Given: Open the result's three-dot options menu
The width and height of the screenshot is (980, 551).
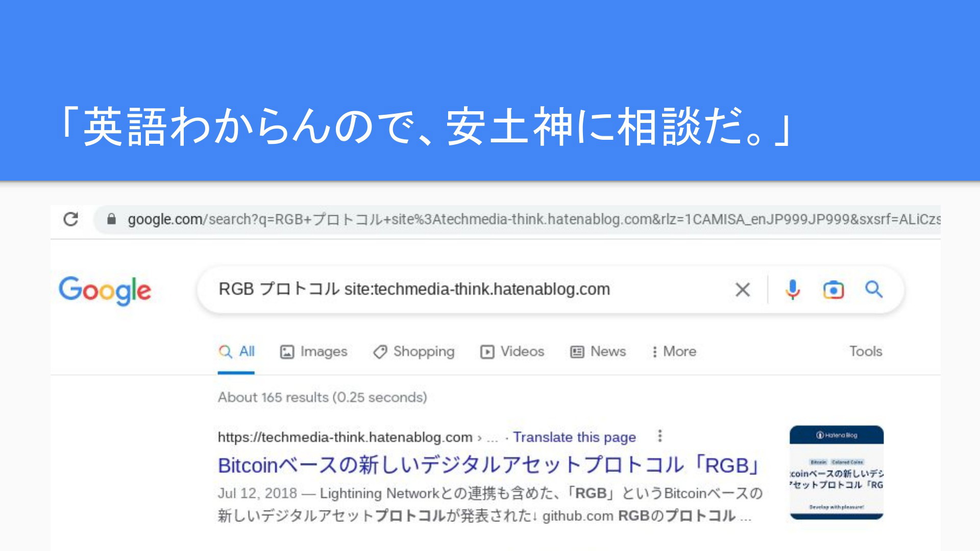Looking at the screenshot, I should click(660, 436).
